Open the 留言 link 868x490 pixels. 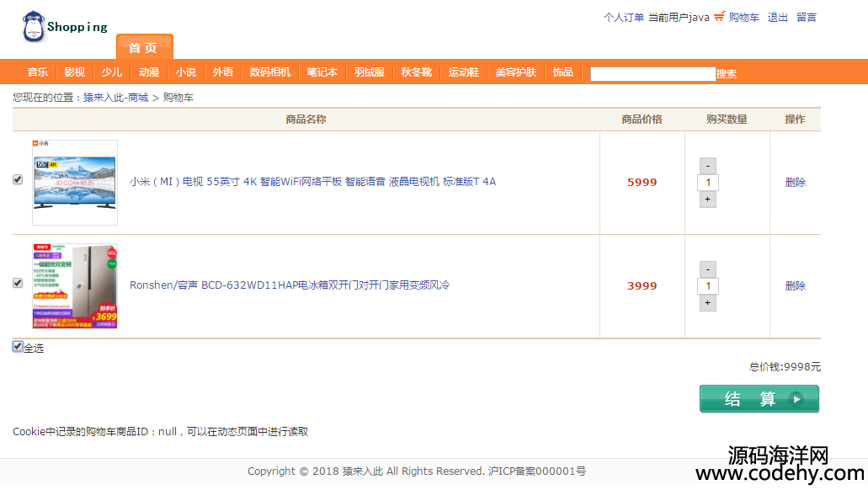[x=807, y=17]
